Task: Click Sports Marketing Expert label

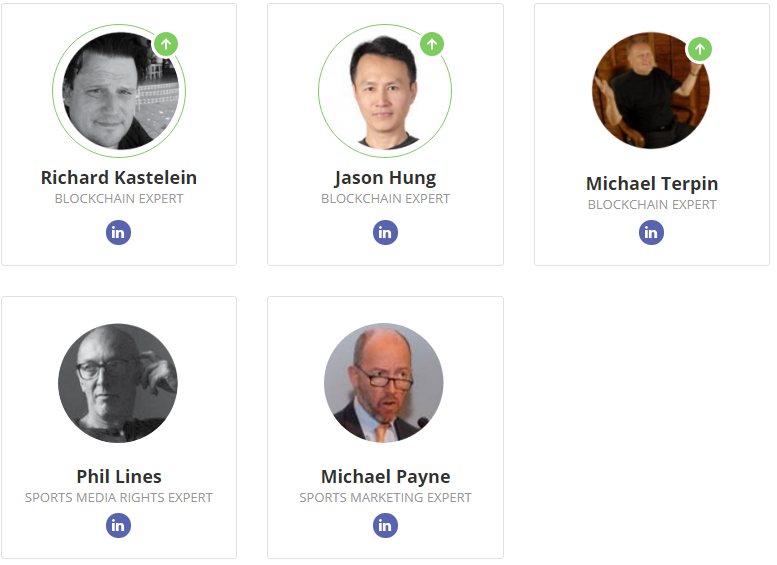Action: (x=386, y=498)
